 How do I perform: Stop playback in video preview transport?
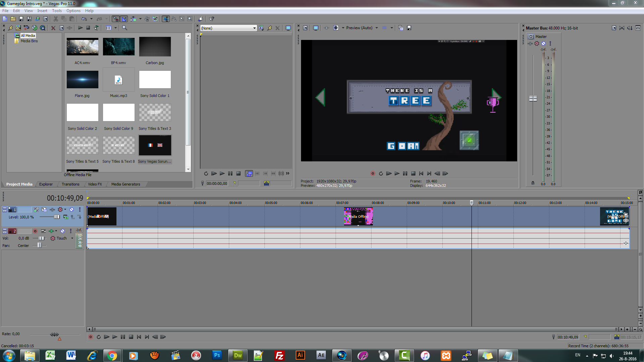coord(413,173)
